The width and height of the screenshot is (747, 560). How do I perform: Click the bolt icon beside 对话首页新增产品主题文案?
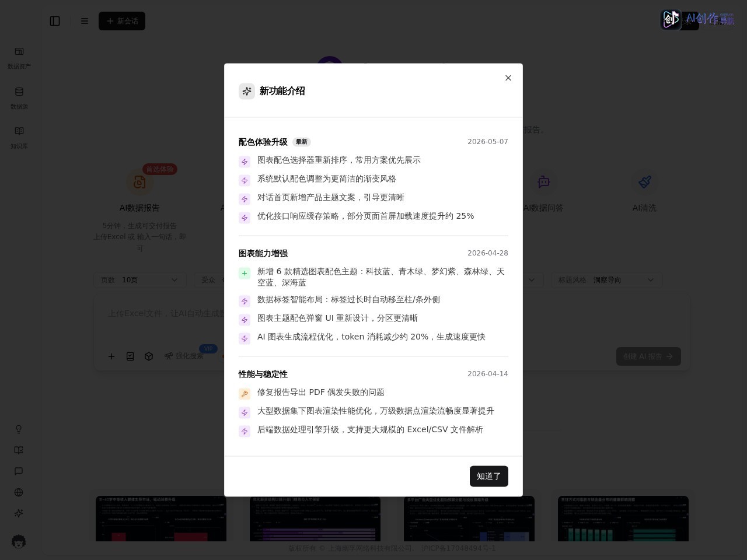click(x=245, y=199)
